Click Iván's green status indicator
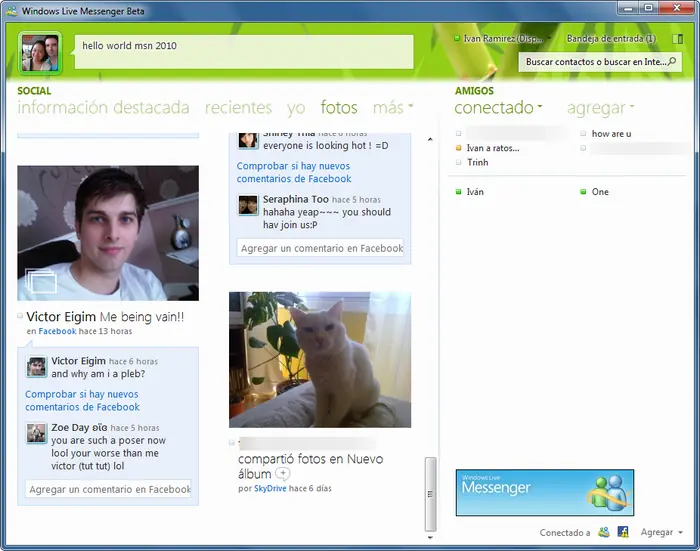 click(458, 192)
